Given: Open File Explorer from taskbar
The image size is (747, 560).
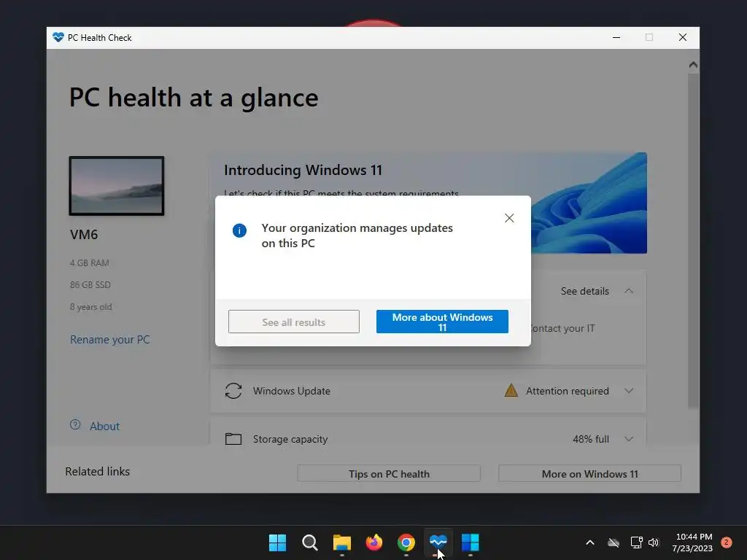Looking at the screenshot, I should pos(341,542).
